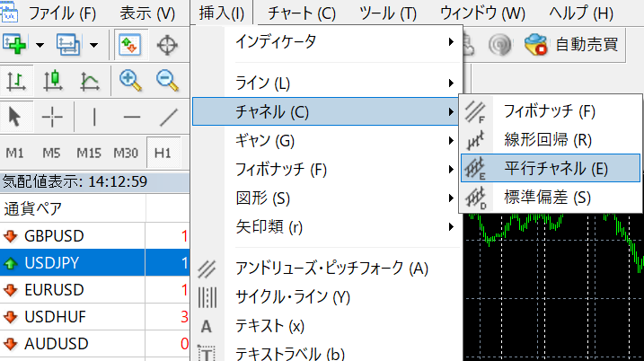The height and width of the screenshot is (361, 644).
Task: Open the 表示 (V) menu
Action: click(147, 13)
